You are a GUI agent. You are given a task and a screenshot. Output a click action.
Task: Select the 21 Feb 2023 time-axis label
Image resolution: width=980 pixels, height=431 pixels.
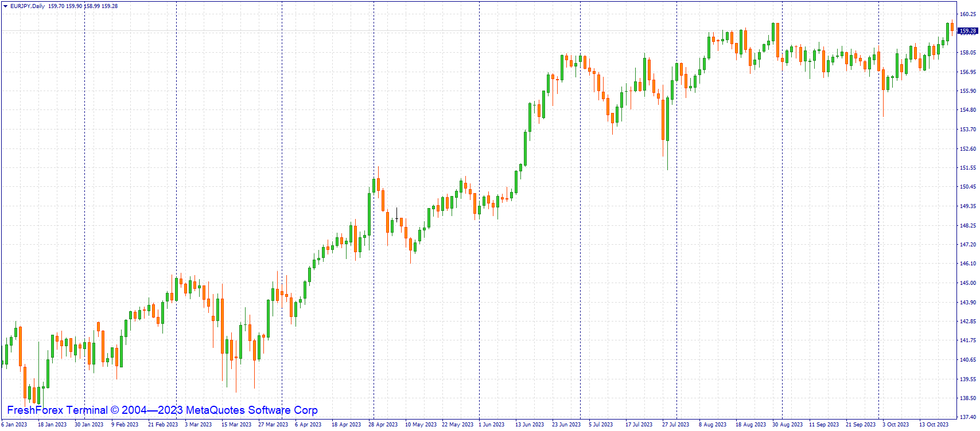[163, 425]
